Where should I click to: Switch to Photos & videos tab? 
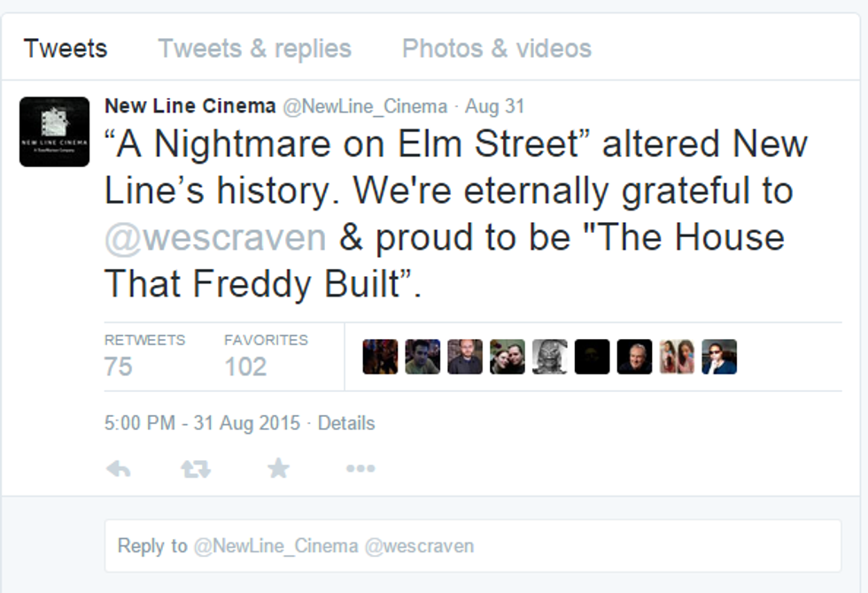coord(496,49)
